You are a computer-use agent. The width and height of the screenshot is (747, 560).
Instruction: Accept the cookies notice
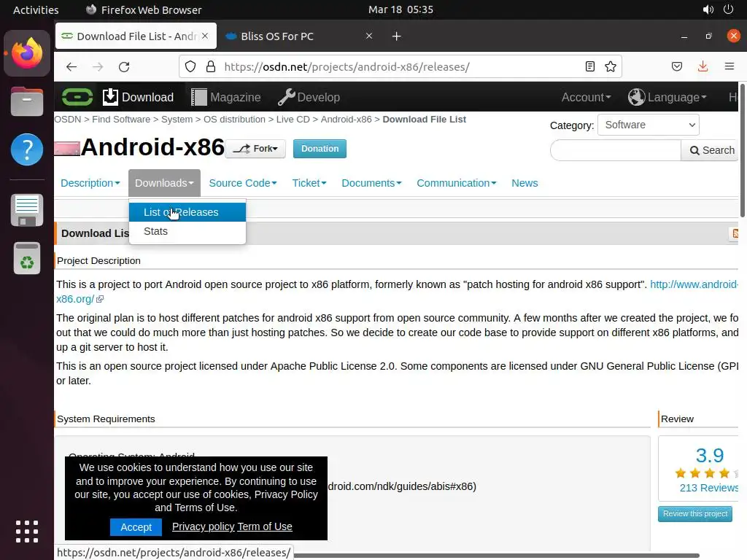(x=136, y=527)
